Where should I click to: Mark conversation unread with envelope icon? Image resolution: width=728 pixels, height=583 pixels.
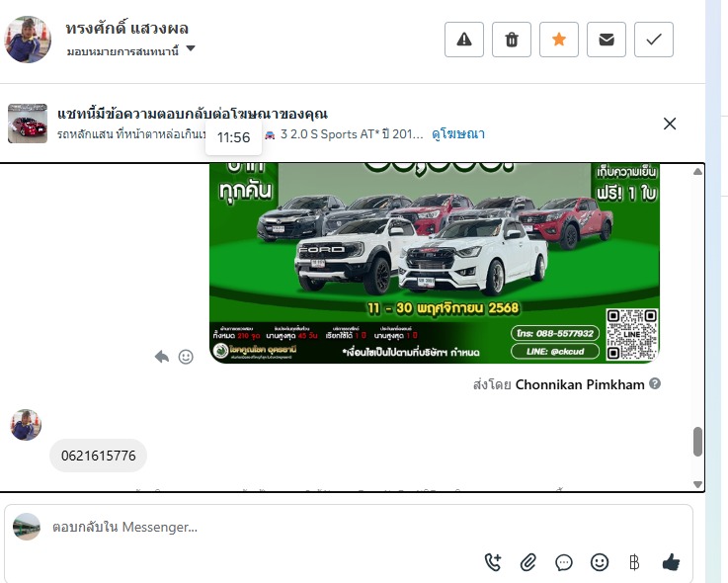click(606, 40)
